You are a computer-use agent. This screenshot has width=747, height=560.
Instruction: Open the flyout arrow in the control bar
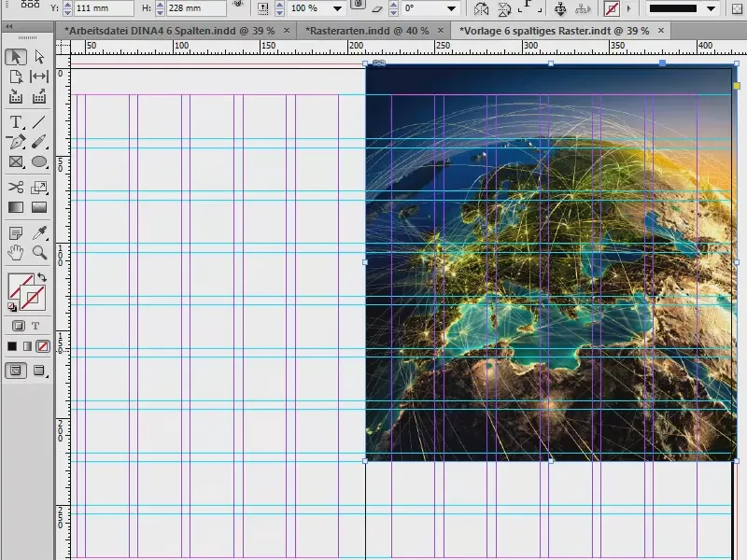click(x=628, y=8)
